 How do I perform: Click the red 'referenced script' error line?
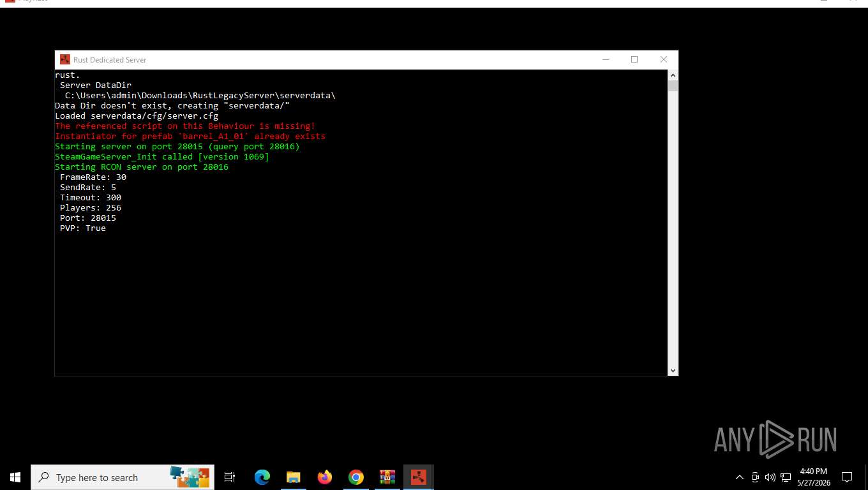(185, 126)
